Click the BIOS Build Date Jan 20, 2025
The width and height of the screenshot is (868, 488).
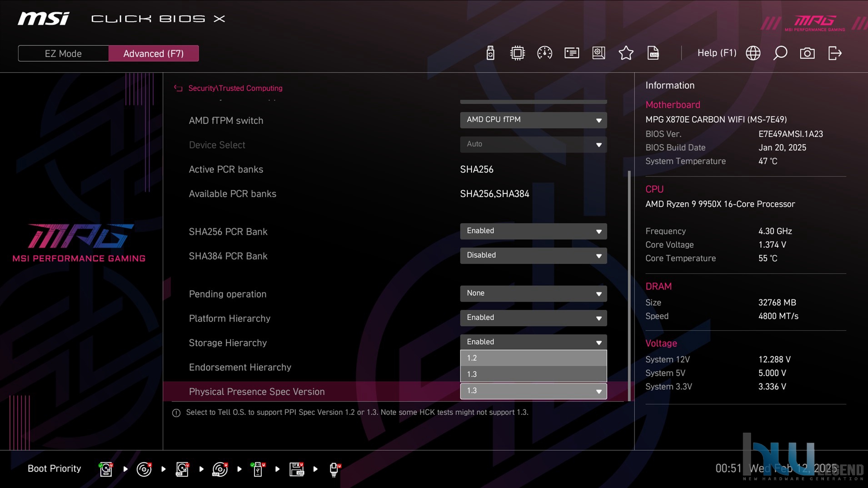(782, 148)
